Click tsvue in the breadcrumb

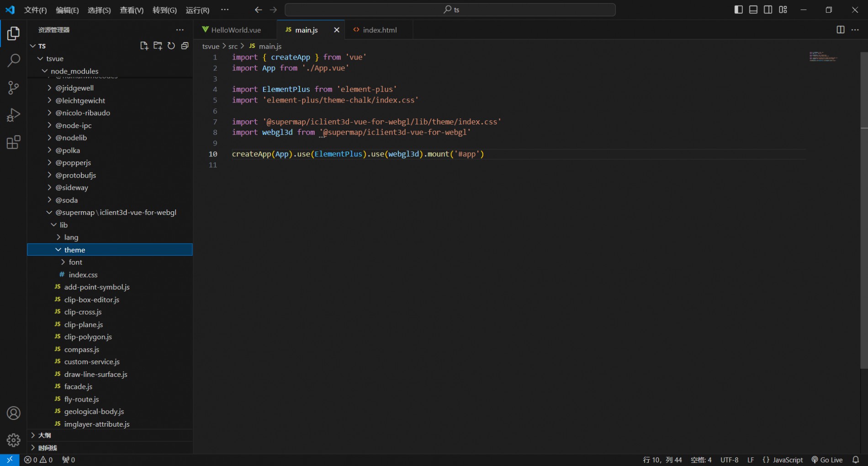211,46
